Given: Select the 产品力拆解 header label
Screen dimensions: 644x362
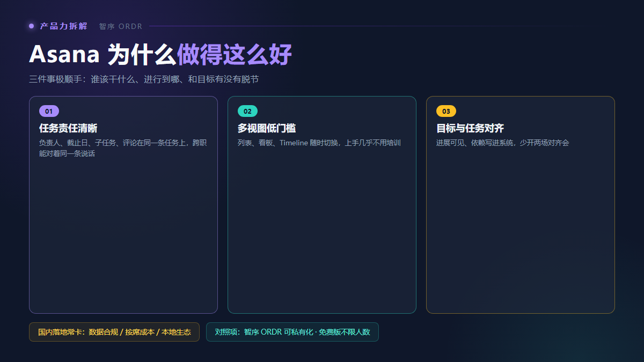Looking at the screenshot, I should tap(64, 26).
